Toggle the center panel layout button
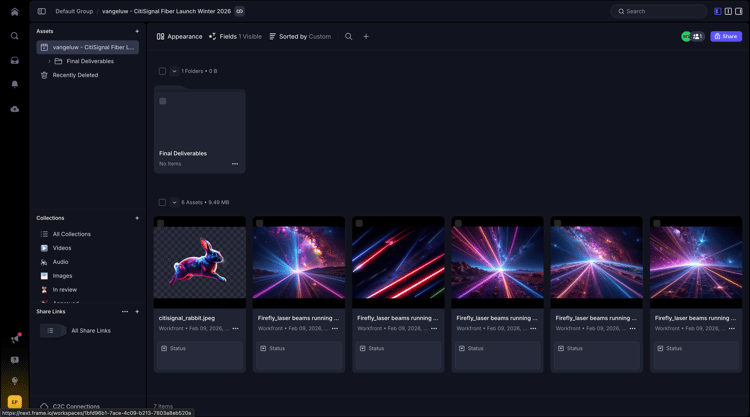Image resolution: width=750 pixels, height=417 pixels. 728,11
